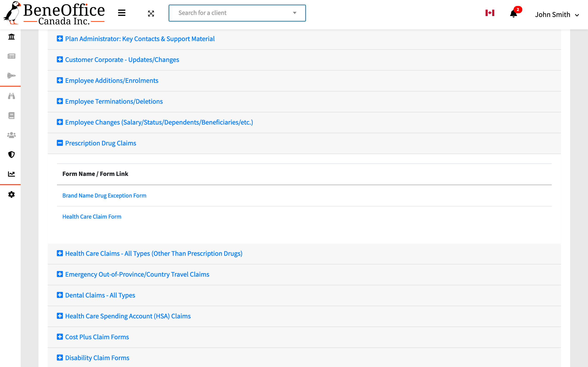Click the Brand Name Drug Exception Form link
Image resolution: width=588 pixels, height=367 pixels.
104,195
